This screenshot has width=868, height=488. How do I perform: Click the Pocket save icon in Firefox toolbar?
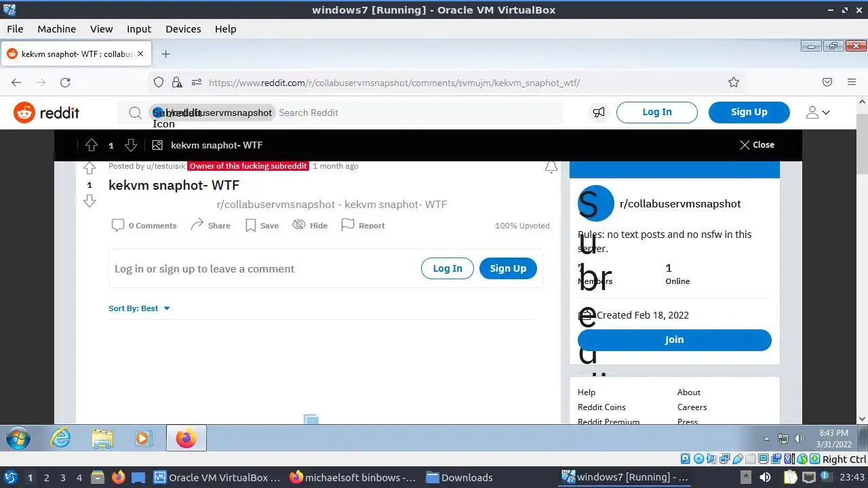tap(827, 82)
